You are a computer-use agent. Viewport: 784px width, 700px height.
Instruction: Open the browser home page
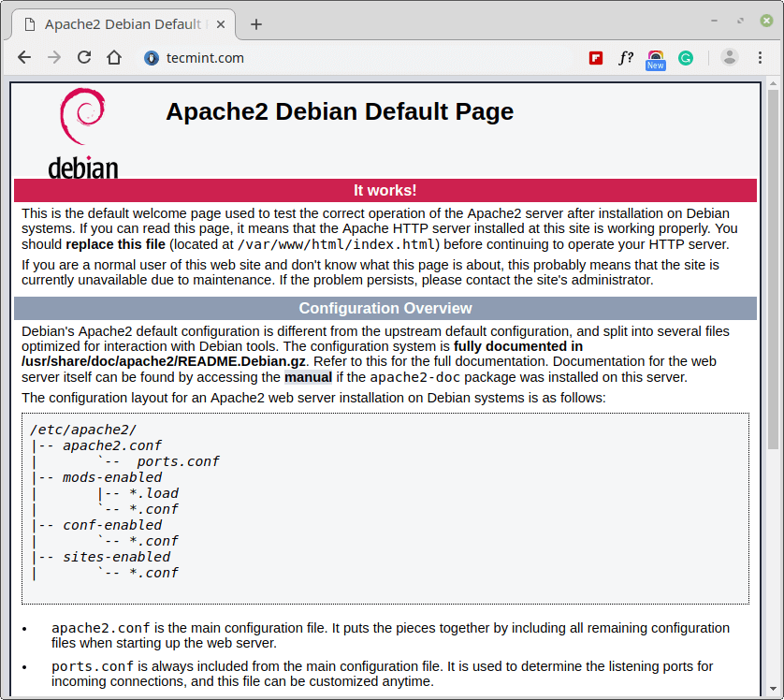112,57
